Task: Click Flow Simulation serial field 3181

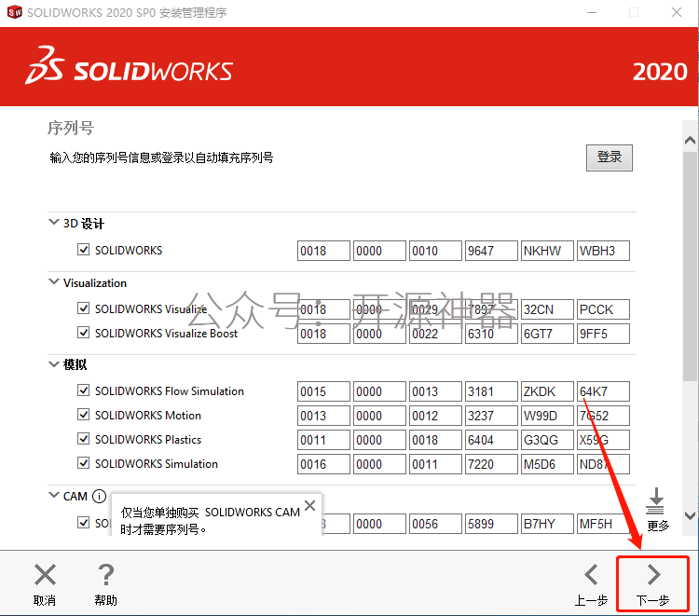Action: (491, 391)
